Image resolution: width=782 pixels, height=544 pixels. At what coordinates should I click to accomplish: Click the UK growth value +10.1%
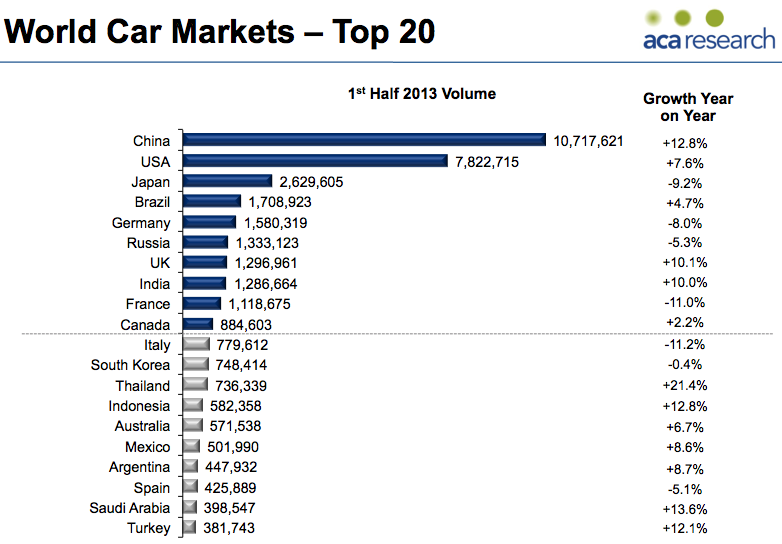click(688, 263)
